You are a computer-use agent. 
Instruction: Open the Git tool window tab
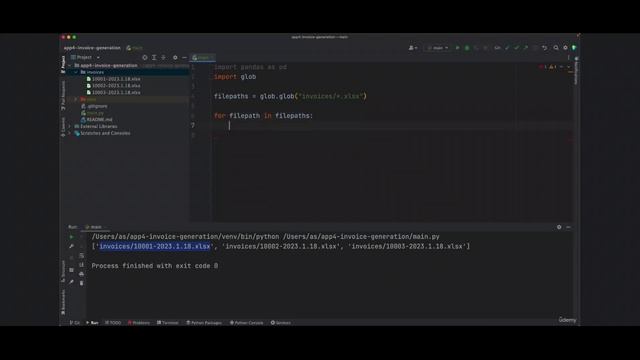pos(75,322)
